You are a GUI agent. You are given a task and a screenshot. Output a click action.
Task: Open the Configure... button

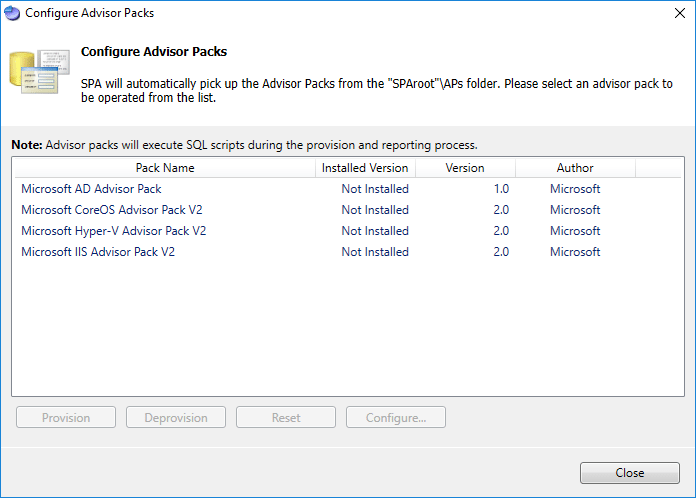pyautogui.click(x=396, y=418)
